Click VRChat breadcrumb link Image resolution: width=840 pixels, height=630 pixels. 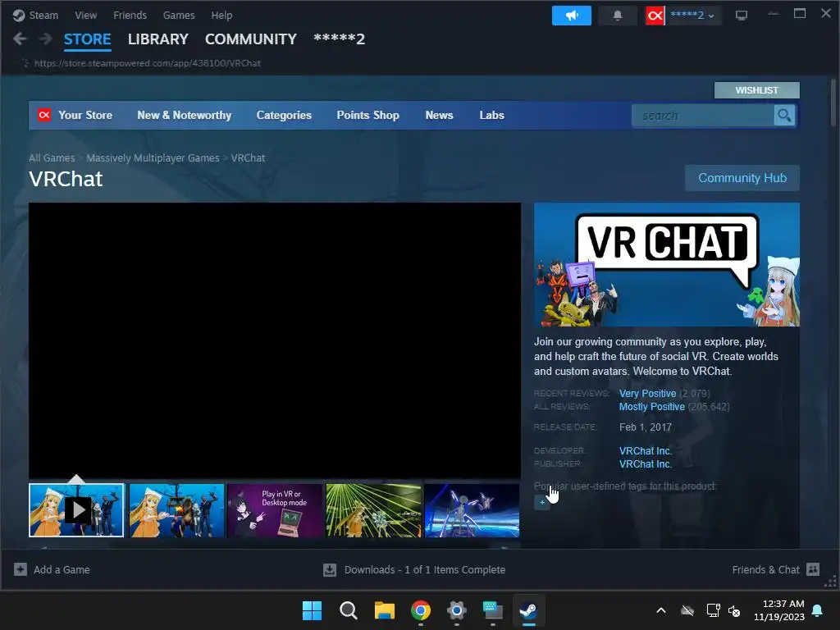[x=248, y=158]
